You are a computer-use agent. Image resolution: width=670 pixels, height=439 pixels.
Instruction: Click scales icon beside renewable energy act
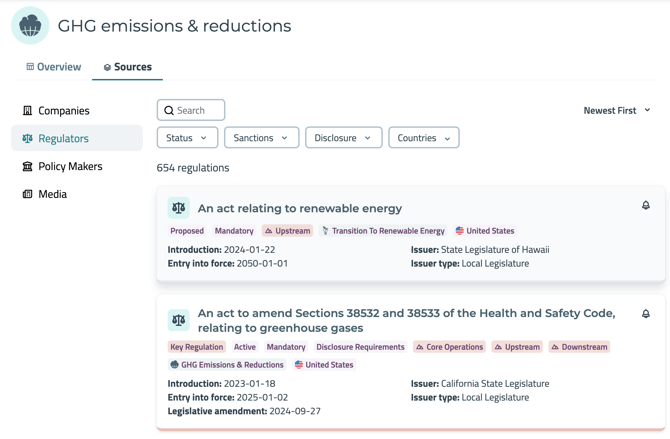point(179,208)
